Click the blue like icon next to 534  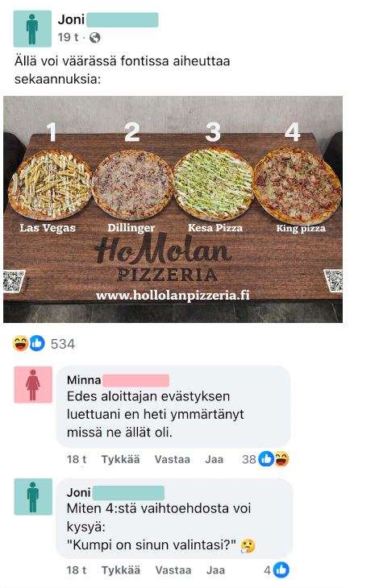point(37,343)
